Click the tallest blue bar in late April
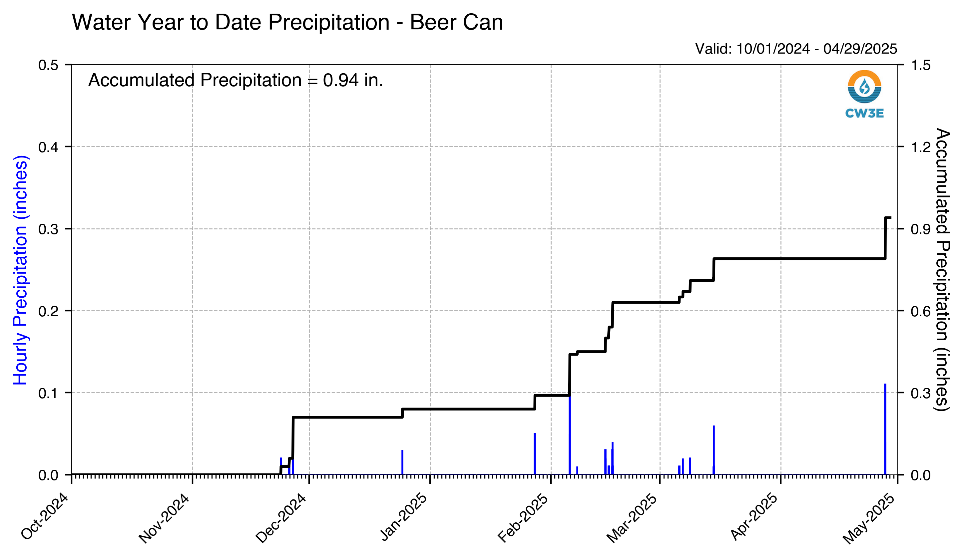This screenshot has width=963, height=560. click(x=885, y=429)
